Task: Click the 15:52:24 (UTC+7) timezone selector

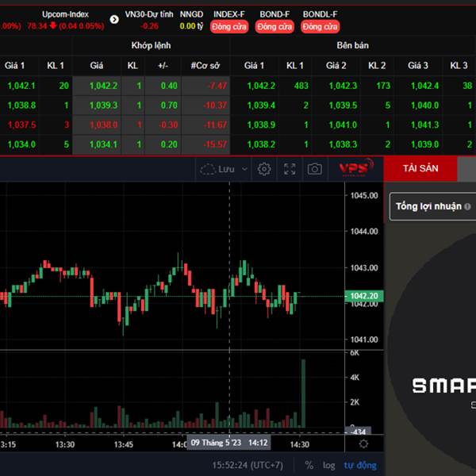Action: [248, 465]
